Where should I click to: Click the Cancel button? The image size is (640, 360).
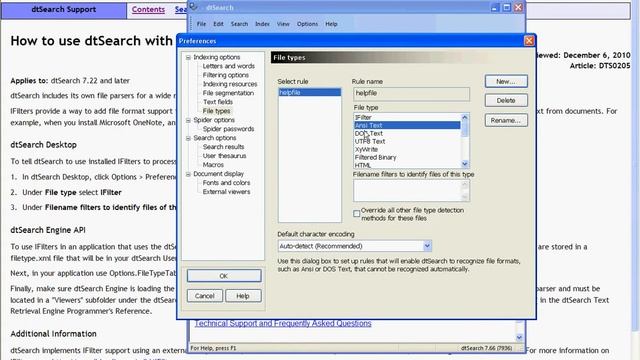[205, 296]
